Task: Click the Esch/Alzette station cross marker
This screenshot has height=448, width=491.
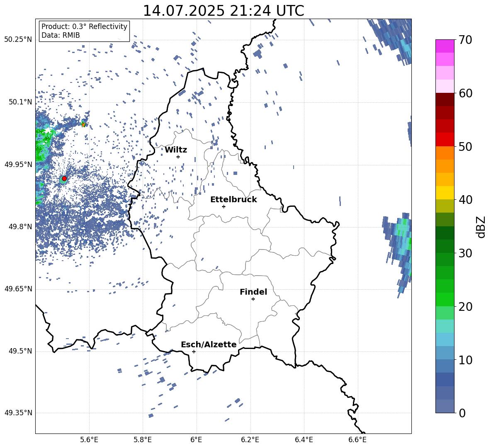Action: (x=194, y=351)
